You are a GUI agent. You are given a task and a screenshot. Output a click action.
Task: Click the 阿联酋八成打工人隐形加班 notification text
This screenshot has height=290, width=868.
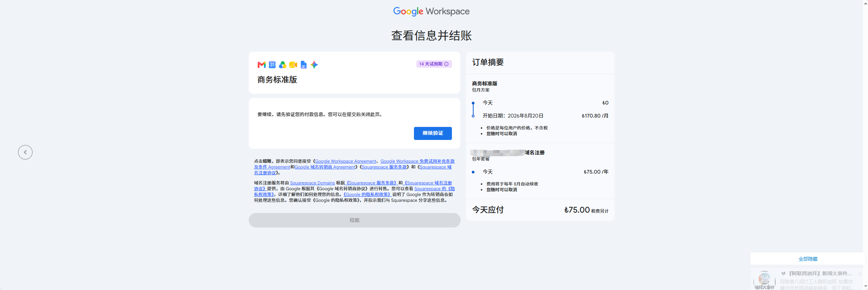click(816, 282)
